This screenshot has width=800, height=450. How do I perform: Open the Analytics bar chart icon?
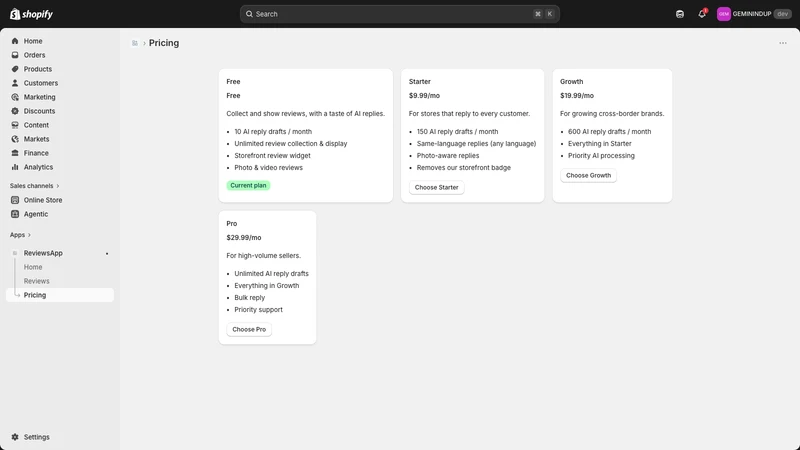(15, 167)
